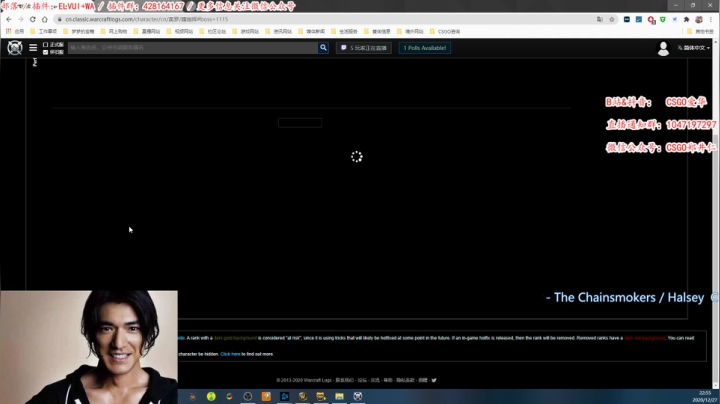Click the browser home icon
720x404 pixels.
pyautogui.click(x=45, y=19)
